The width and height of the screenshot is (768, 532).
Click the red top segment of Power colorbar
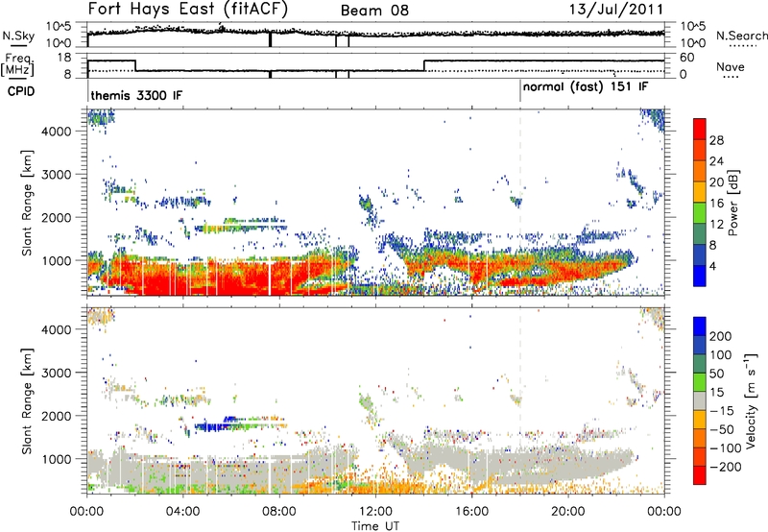pos(700,129)
